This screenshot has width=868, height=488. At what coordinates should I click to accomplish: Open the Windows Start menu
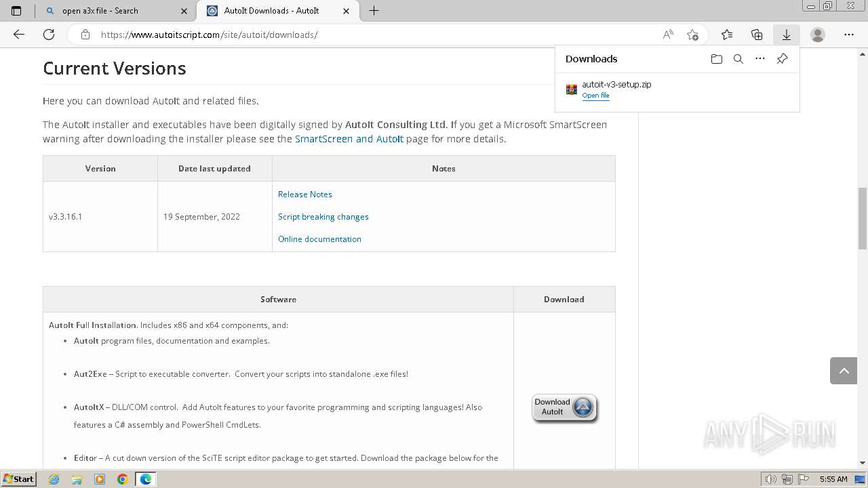tap(19, 479)
